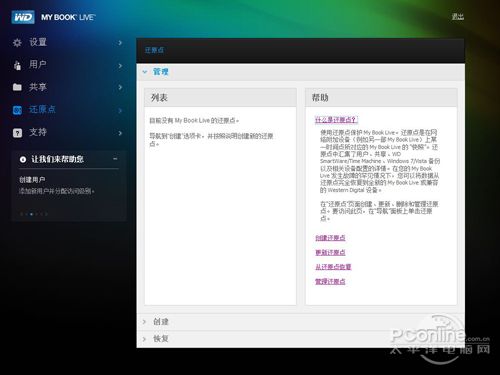Minimize the 让我们来帮助您 help panel
This screenshot has width=500, height=375.
[115, 159]
